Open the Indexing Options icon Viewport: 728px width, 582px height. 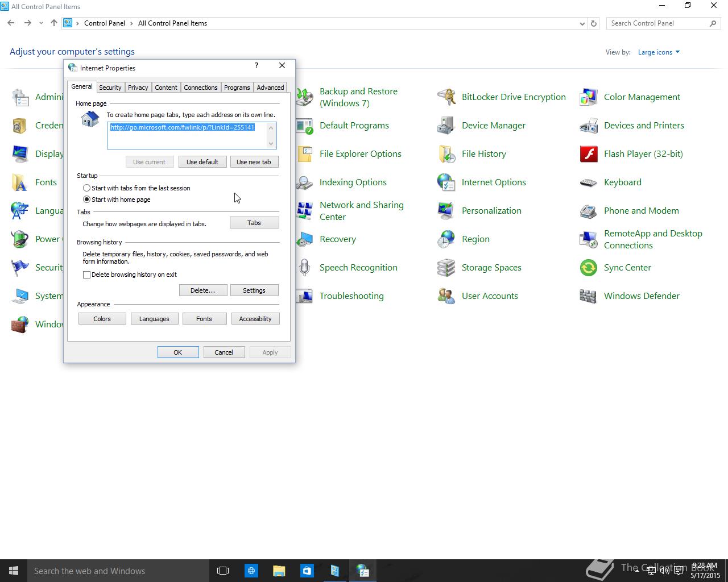click(304, 182)
